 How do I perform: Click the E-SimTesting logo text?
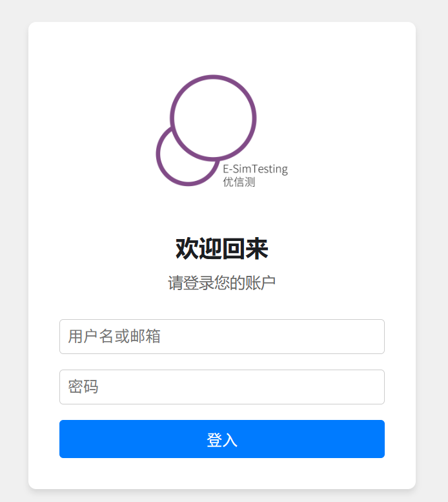(x=255, y=169)
